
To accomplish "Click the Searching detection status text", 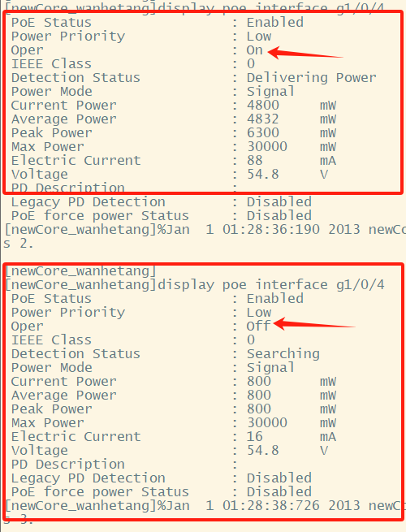I will tap(283, 354).
